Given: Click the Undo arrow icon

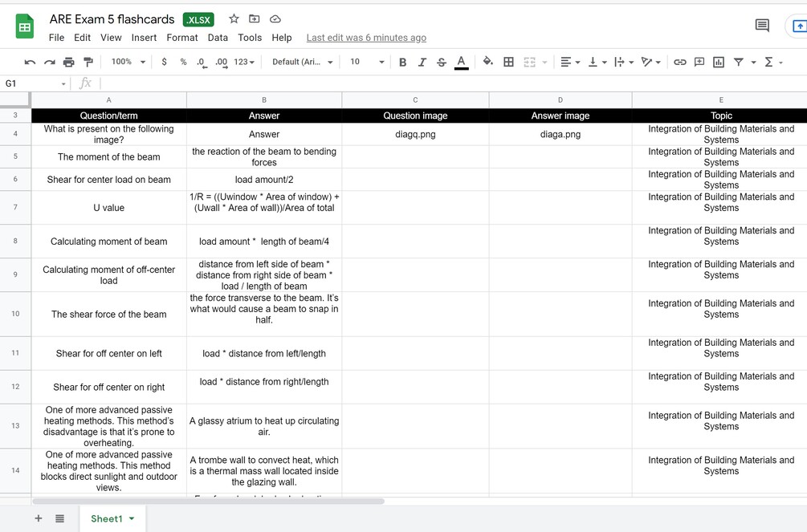Looking at the screenshot, I should pos(30,63).
